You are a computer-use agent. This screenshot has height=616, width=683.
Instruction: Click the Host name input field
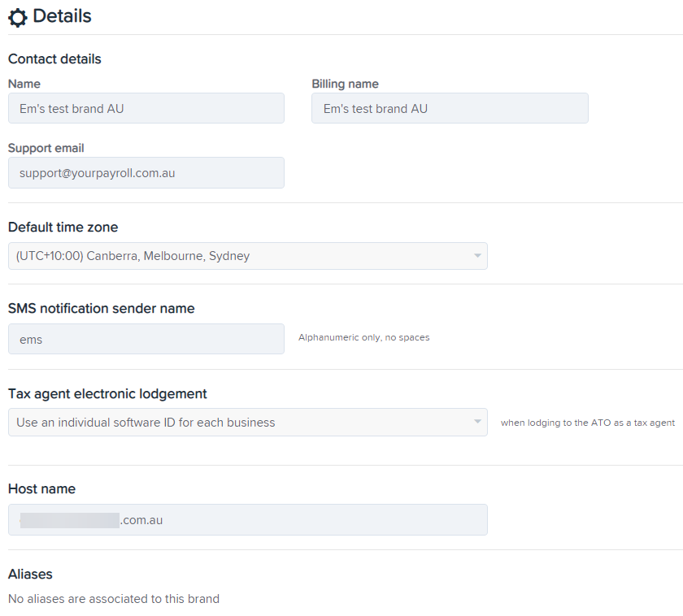(x=248, y=520)
